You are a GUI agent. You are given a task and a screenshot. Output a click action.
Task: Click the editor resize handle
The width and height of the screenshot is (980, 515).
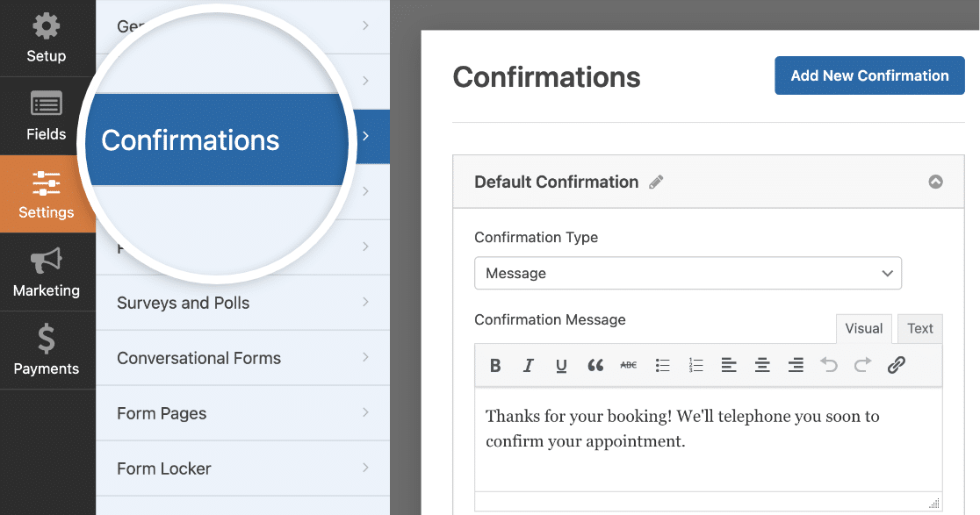click(934, 503)
